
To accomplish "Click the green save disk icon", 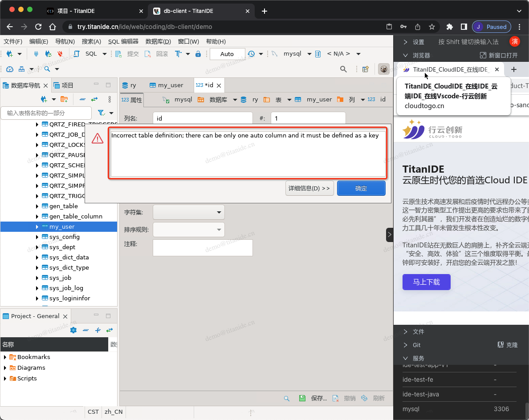I will click(x=302, y=398).
